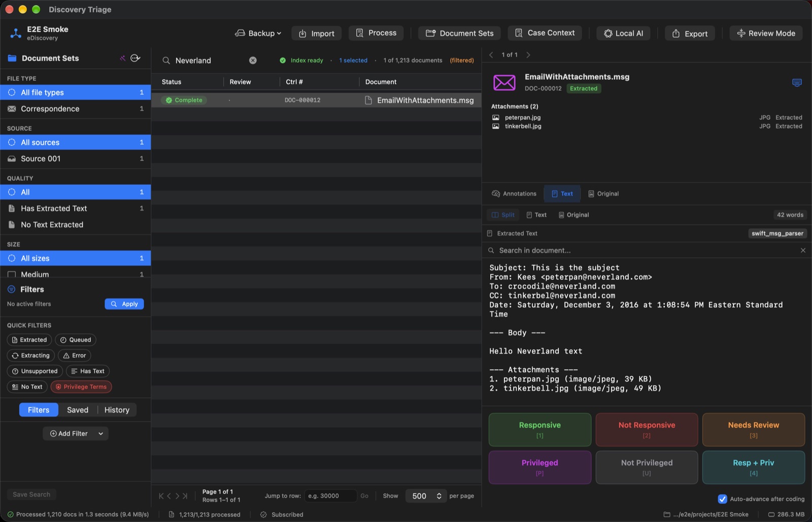Image resolution: width=812 pixels, height=522 pixels.
Task: Close the in-document search bar
Action: (x=803, y=250)
